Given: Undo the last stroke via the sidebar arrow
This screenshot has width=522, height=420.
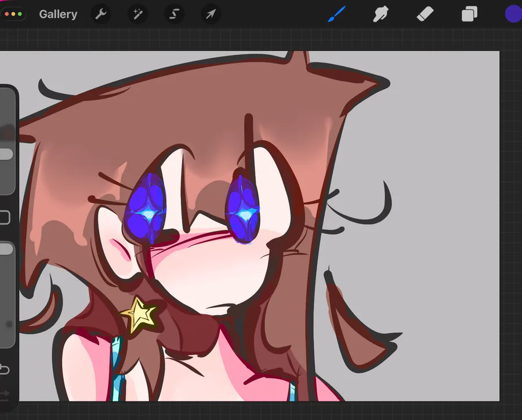Looking at the screenshot, I should click(5, 370).
